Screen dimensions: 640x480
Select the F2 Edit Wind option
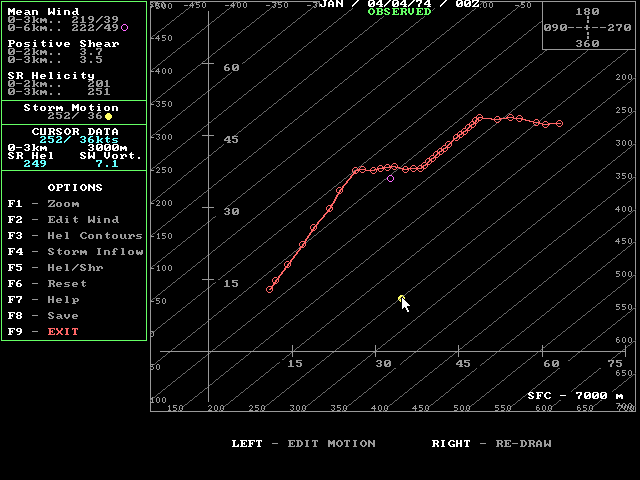click(63, 220)
